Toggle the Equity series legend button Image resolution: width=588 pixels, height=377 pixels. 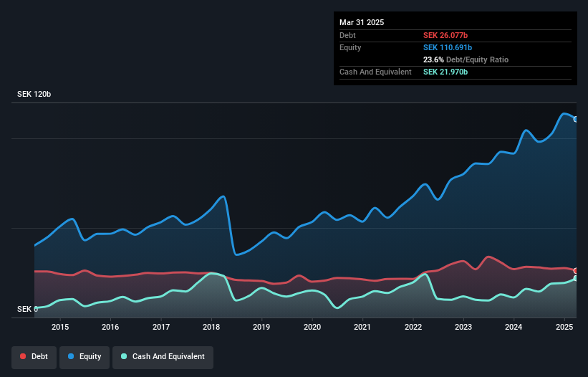[x=85, y=357]
